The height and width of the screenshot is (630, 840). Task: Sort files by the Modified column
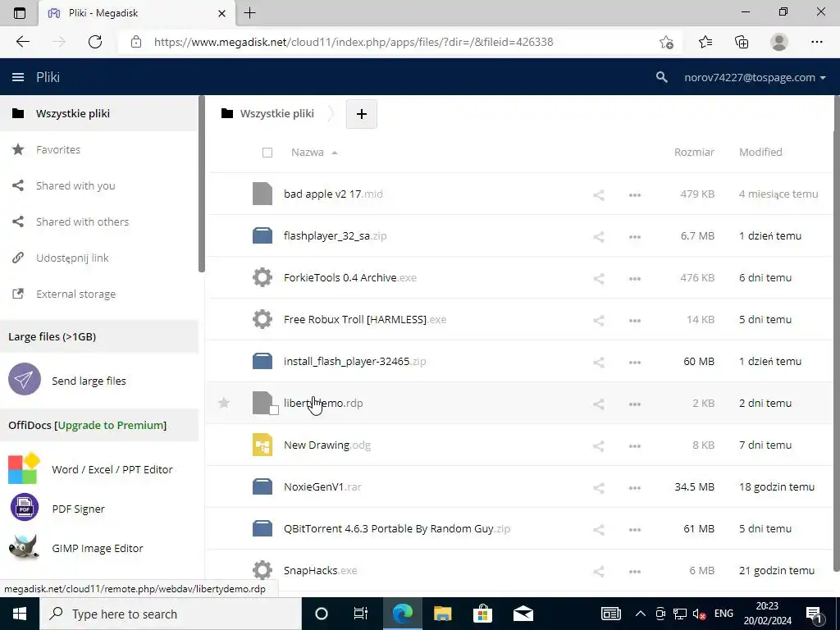click(760, 152)
